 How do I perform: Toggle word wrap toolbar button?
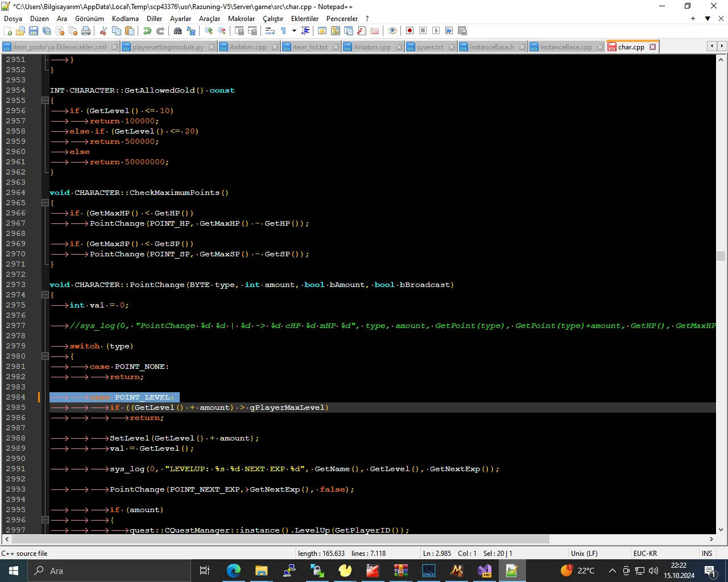coord(270,31)
